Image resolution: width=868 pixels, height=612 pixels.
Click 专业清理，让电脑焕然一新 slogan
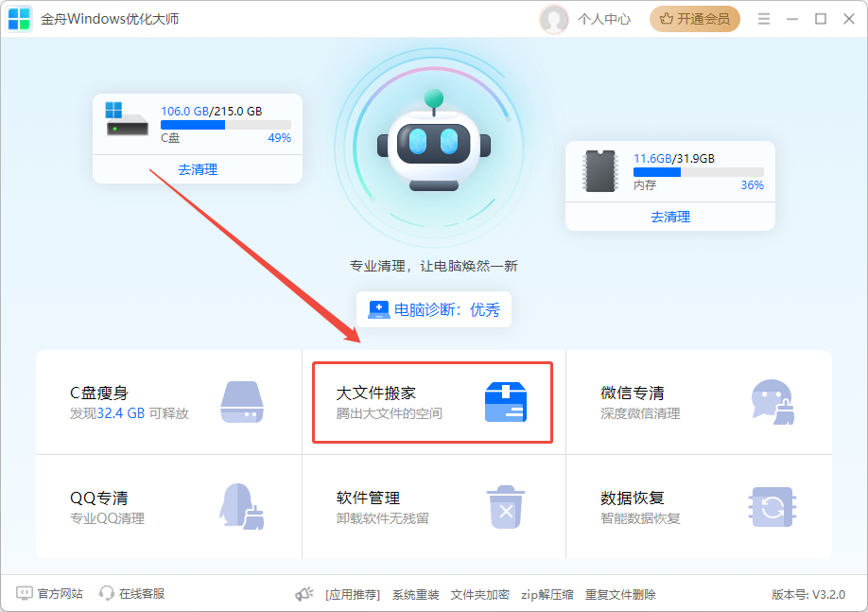pos(434,267)
